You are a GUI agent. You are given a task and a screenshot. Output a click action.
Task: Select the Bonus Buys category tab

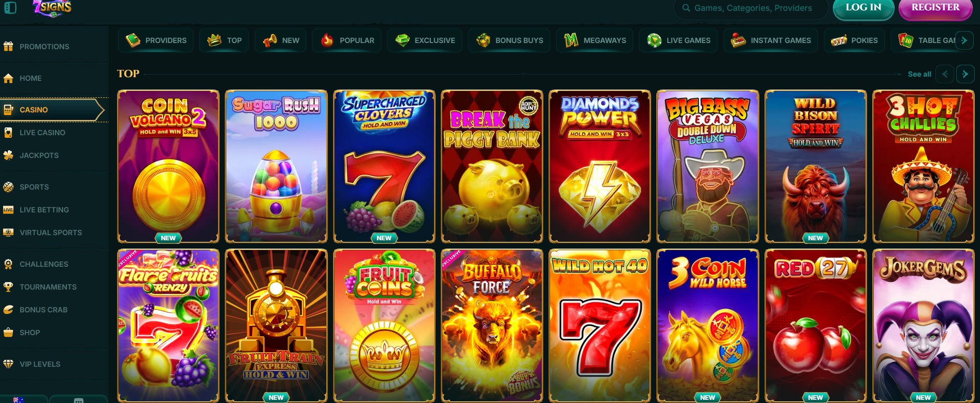point(510,40)
